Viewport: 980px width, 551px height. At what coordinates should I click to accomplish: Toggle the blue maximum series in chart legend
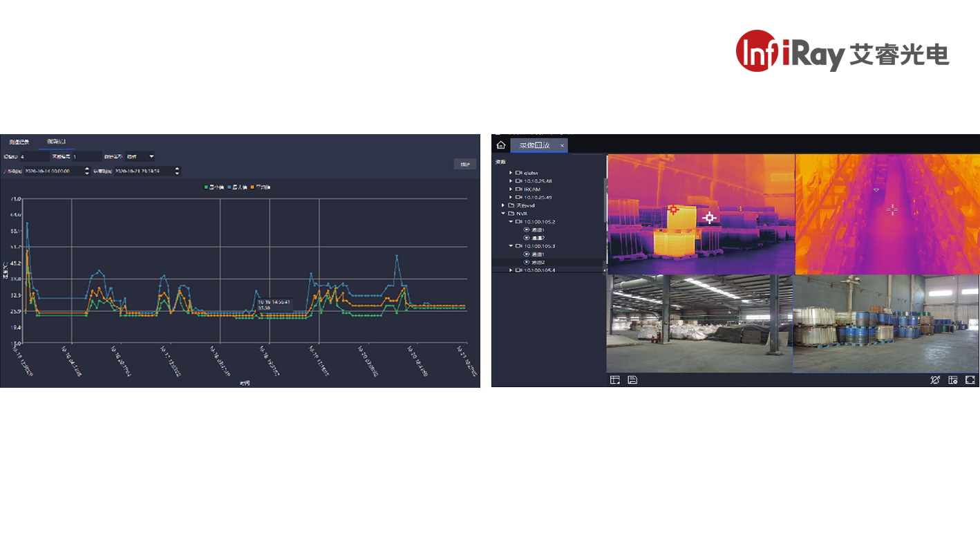pos(236,187)
